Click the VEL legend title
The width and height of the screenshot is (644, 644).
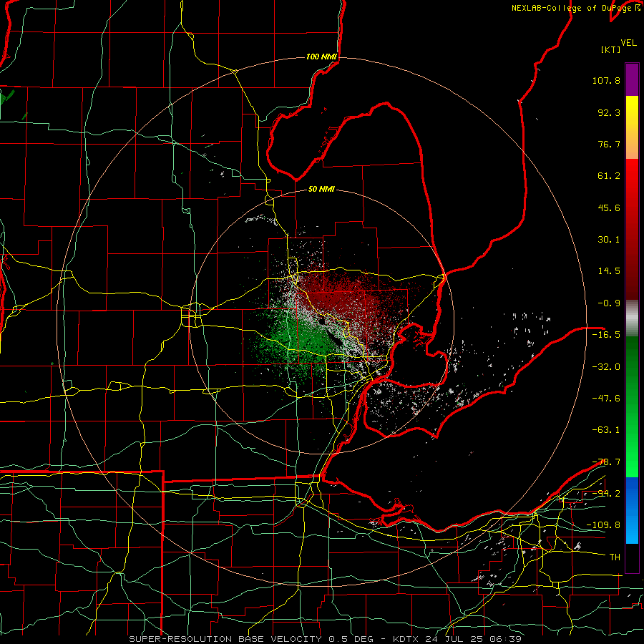[629, 43]
